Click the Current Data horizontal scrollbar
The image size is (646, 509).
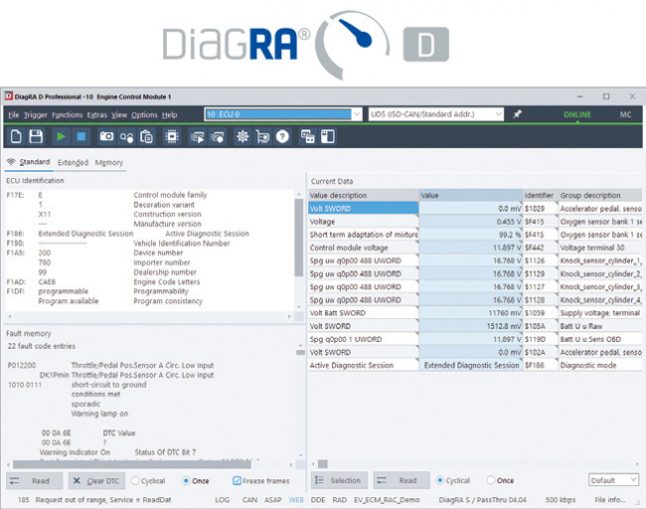pyautogui.click(x=470, y=464)
